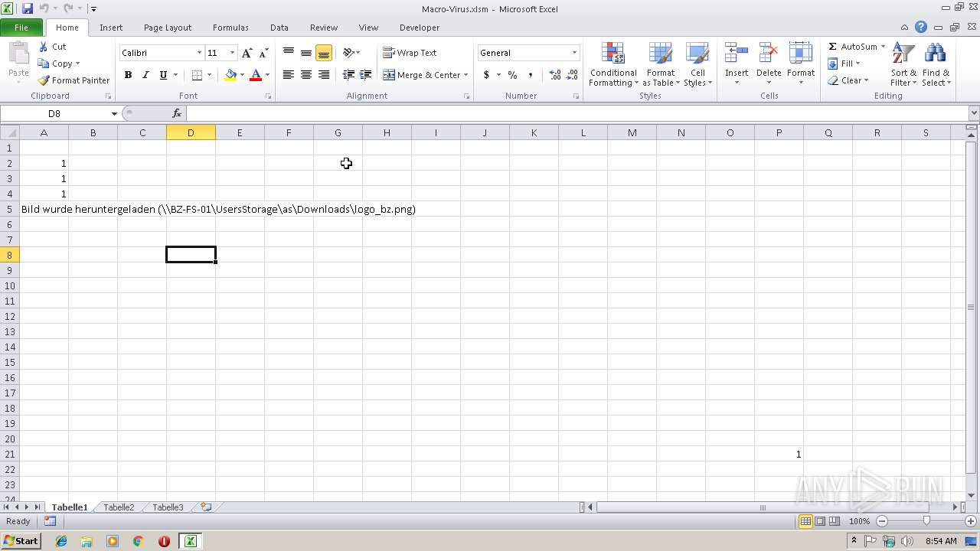Image resolution: width=980 pixels, height=551 pixels.
Task: Click the Orientation text-angle icon
Action: pos(348,53)
